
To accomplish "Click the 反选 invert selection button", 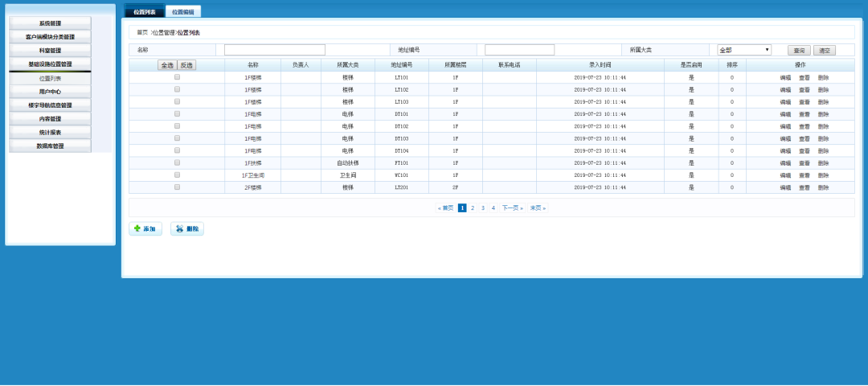I will point(186,65).
